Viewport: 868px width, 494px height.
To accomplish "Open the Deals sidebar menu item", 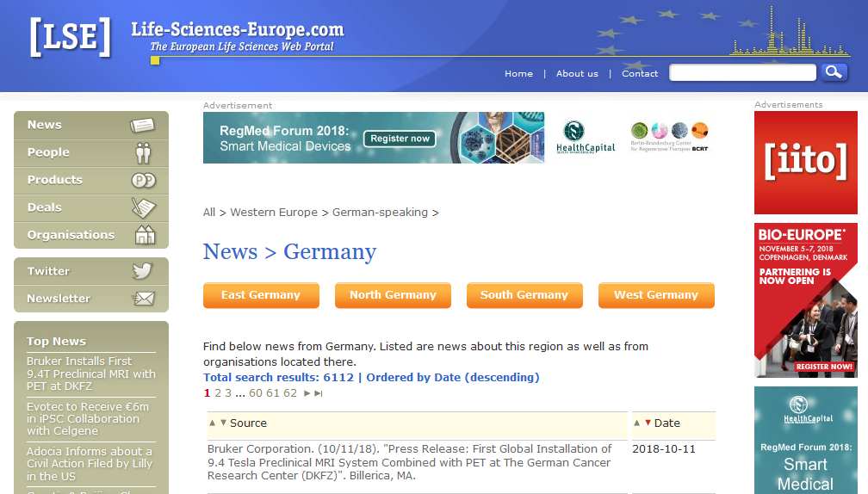I will pyautogui.click(x=91, y=207).
